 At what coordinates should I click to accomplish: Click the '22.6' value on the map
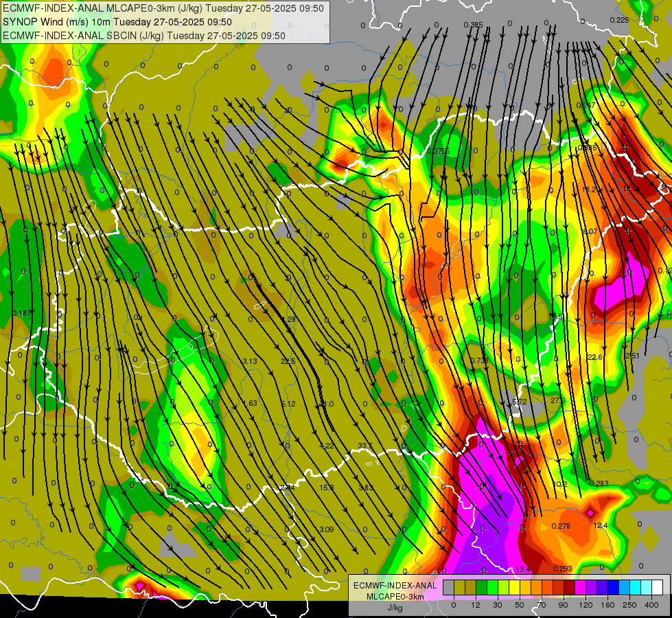(x=595, y=357)
